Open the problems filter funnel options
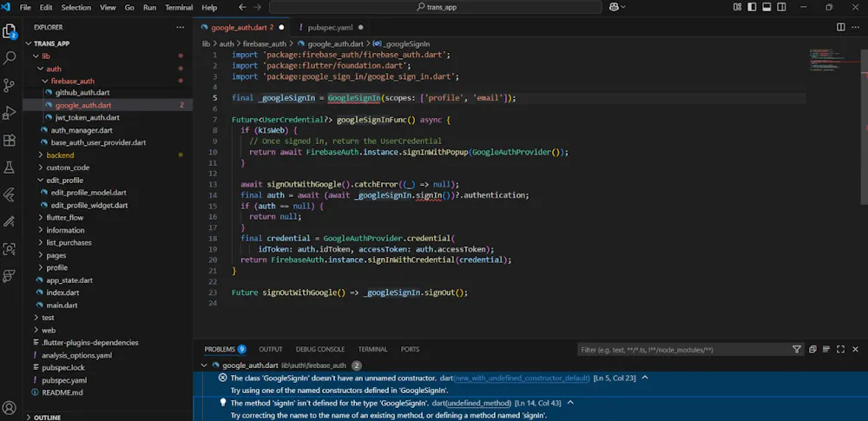The width and height of the screenshot is (868, 421). tap(797, 350)
